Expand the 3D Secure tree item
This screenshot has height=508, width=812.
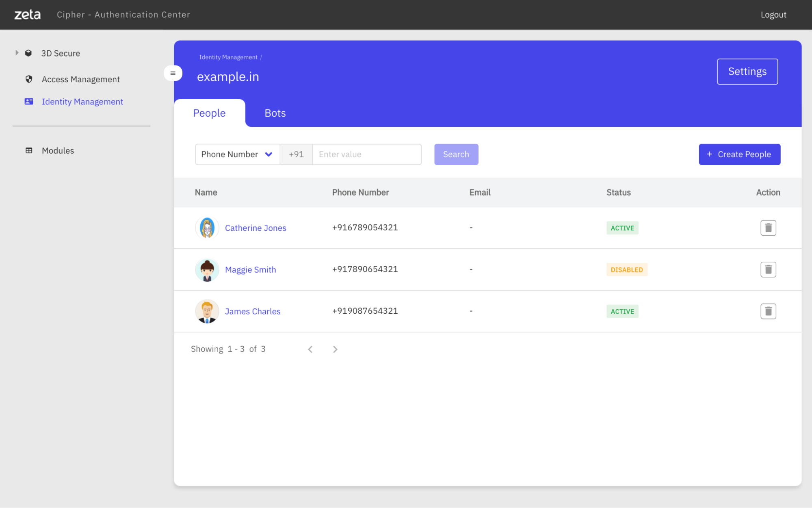(x=16, y=52)
